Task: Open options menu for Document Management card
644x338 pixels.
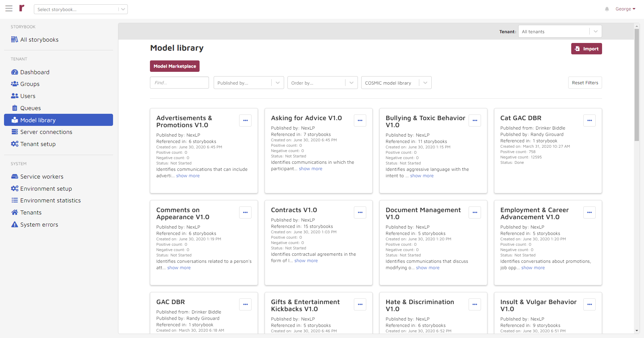Action: (475, 212)
